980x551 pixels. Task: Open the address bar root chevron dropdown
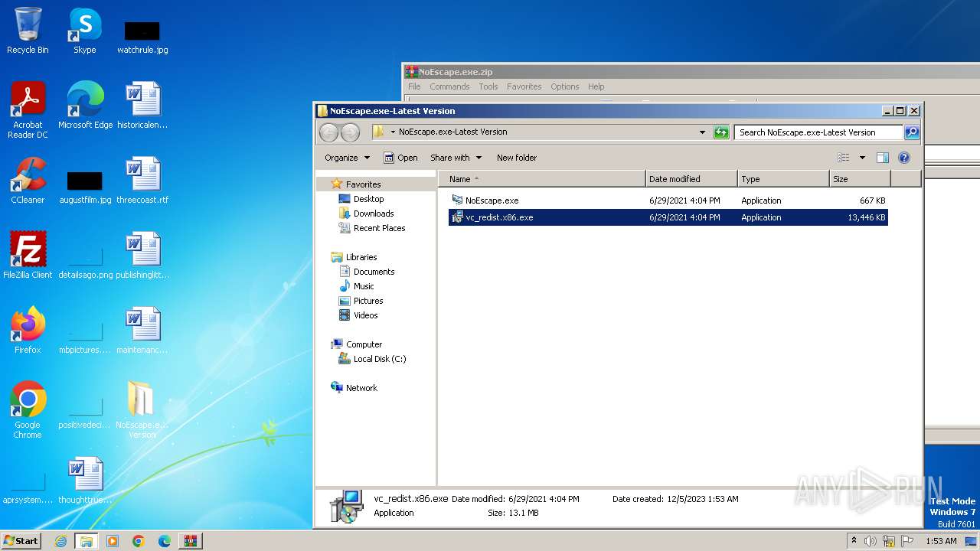(393, 132)
